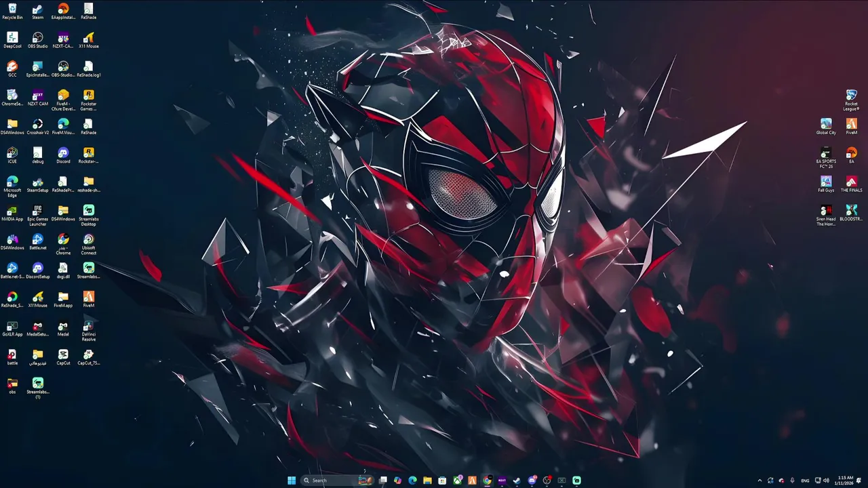Open the FiveM Cfx.re Development desktop icon

click(63, 100)
